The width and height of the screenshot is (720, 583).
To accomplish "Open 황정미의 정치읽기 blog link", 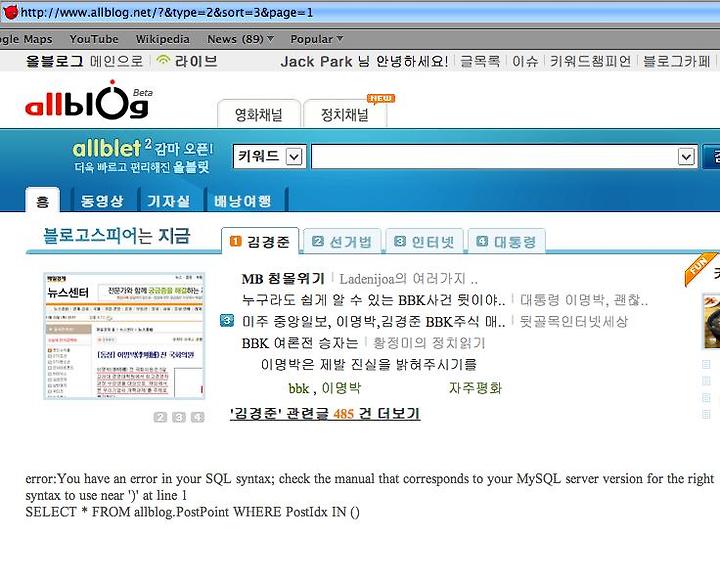I will coord(429,342).
